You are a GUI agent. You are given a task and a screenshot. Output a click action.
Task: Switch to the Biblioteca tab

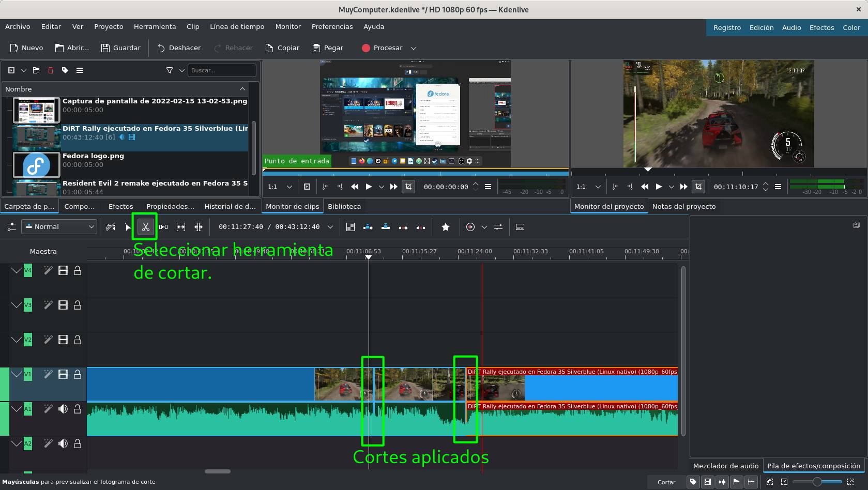tap(344, 206)
